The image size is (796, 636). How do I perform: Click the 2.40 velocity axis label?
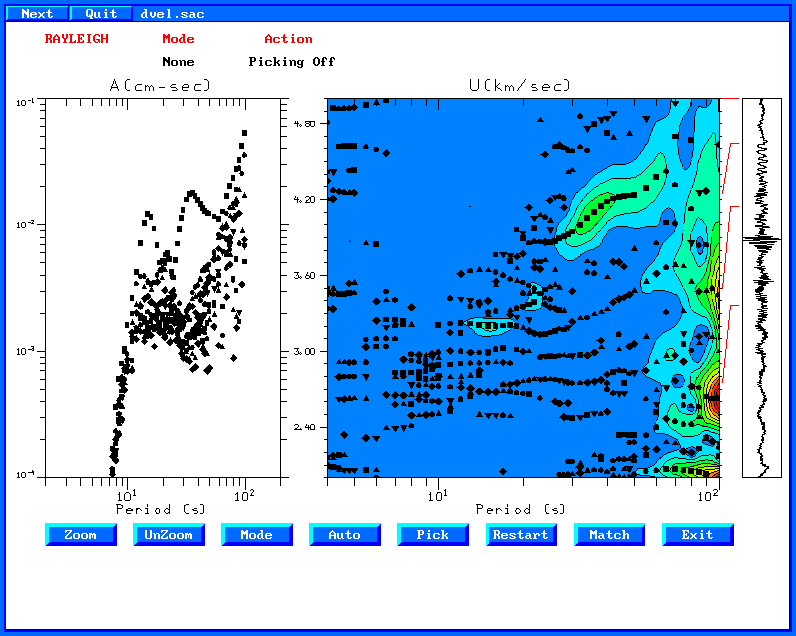(x=304, y=427)
